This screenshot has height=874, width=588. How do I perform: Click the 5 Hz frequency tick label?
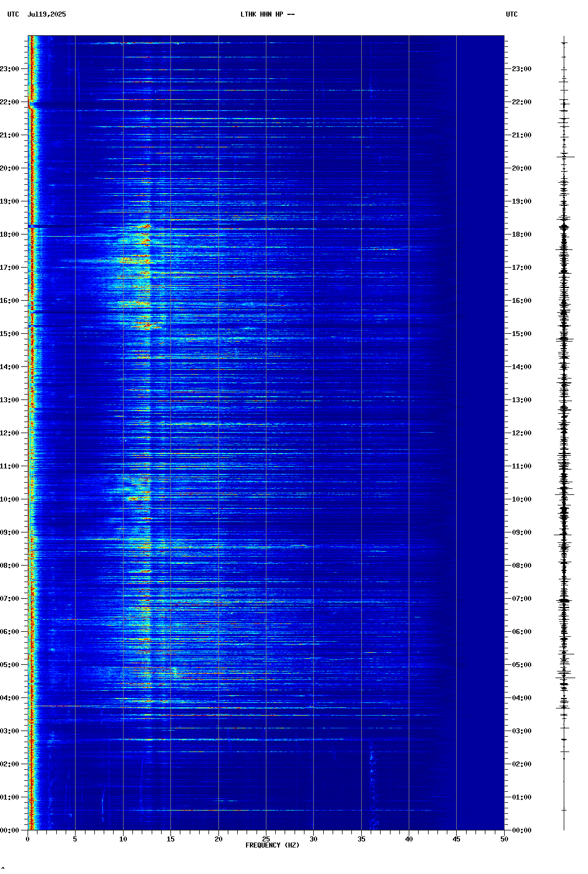tap(75, 839)
